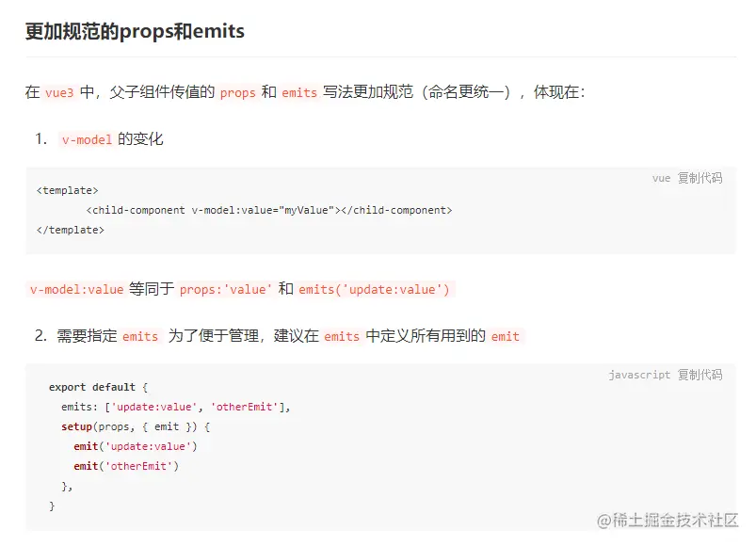Click the vue3 inline code tag
This screenshot has height=546, width=756.
click(58, 93)
